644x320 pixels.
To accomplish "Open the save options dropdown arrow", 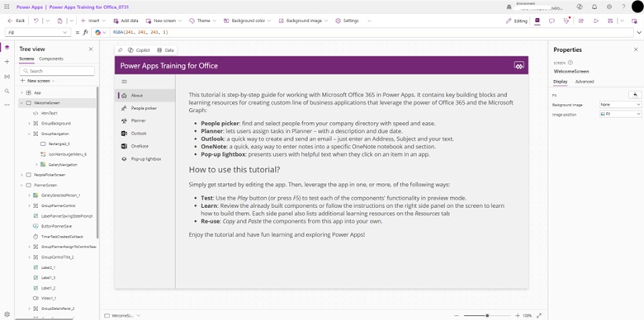I will click(x=623, y=21).
